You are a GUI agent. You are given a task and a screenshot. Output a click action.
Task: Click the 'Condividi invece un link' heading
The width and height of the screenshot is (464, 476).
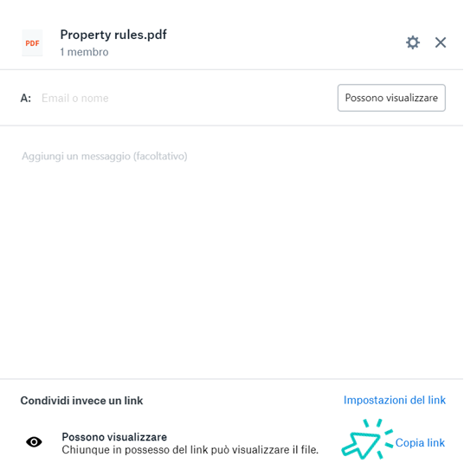click(81, 401)
